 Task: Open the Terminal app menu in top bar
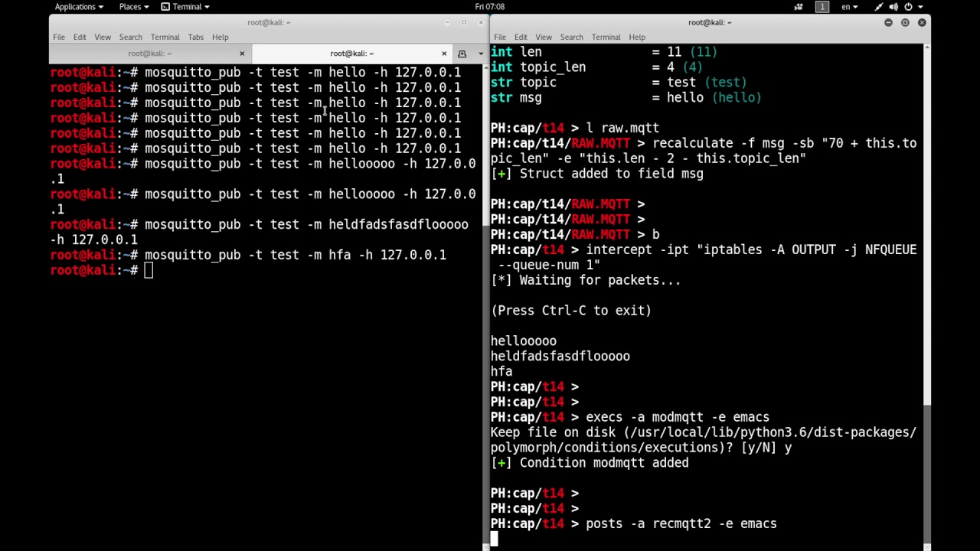coord(186,7)
